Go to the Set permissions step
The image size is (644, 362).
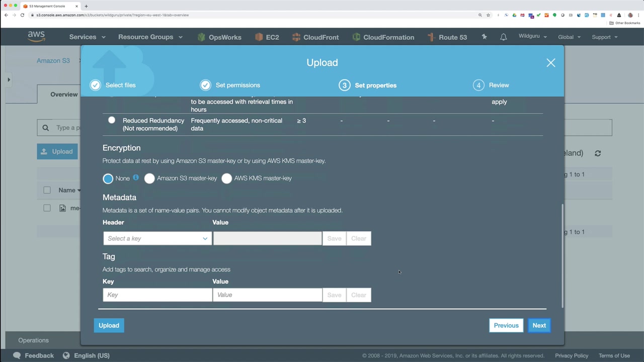click(230, 85)
